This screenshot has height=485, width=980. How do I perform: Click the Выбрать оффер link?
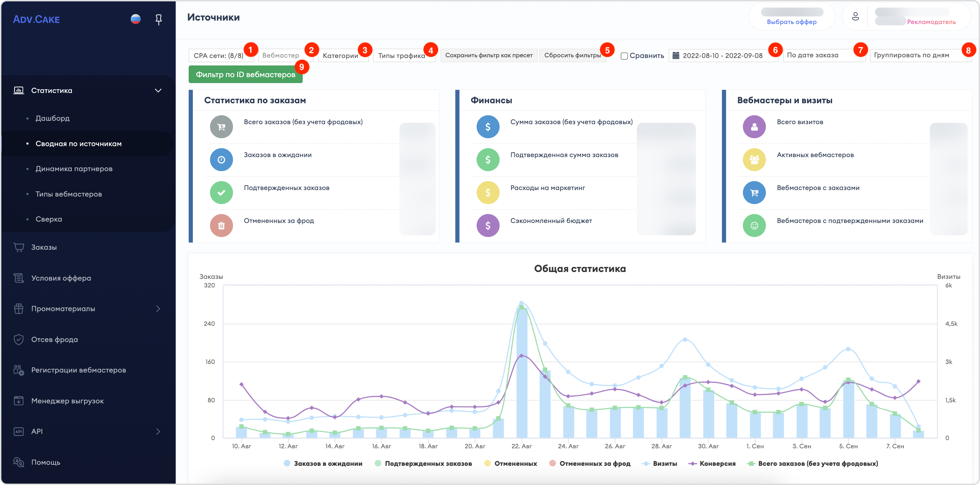[x=792, y=22]
